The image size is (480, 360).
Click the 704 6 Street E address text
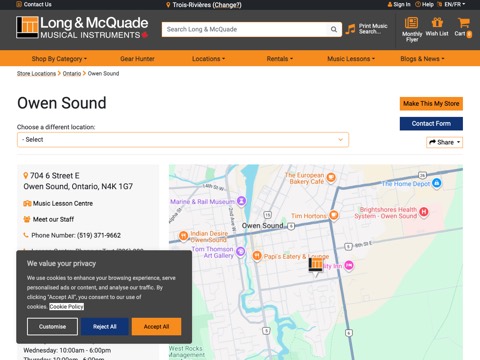click(x=55, y=176)
